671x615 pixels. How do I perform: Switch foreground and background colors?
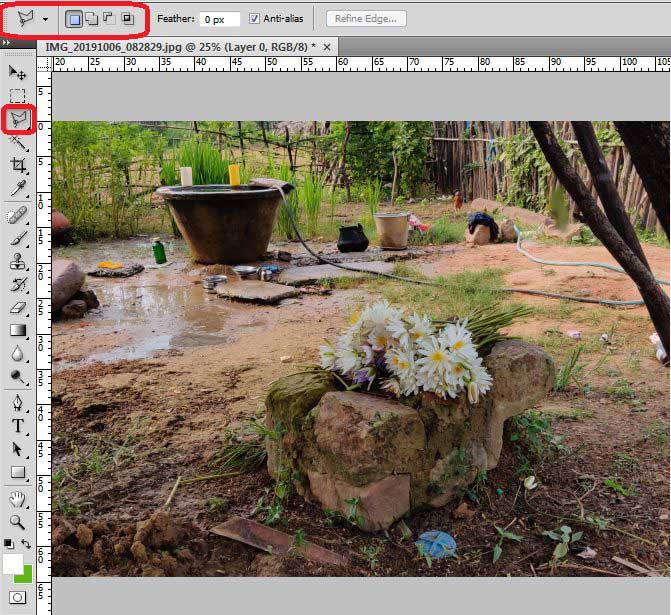coord(27,544)
